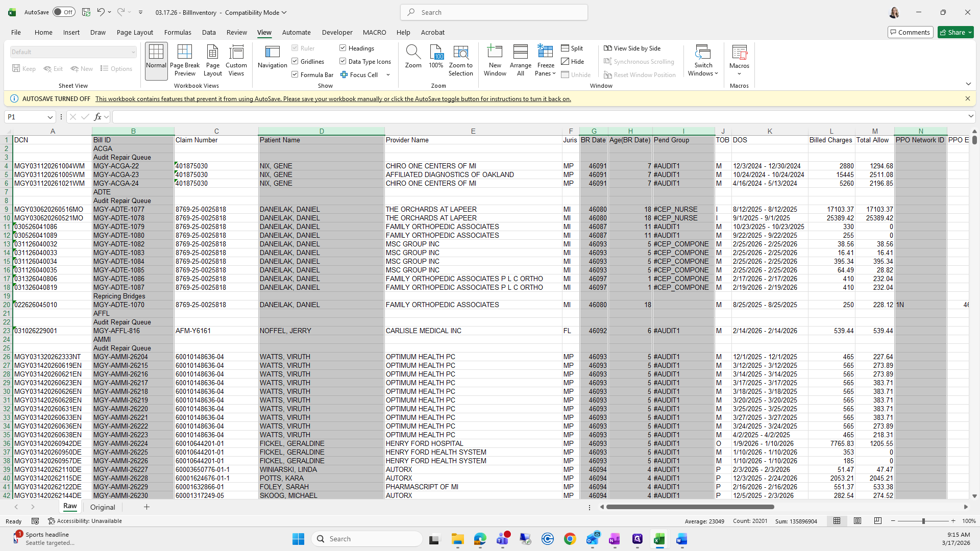
Task: Click the Comments button
Action: (910, 32)
